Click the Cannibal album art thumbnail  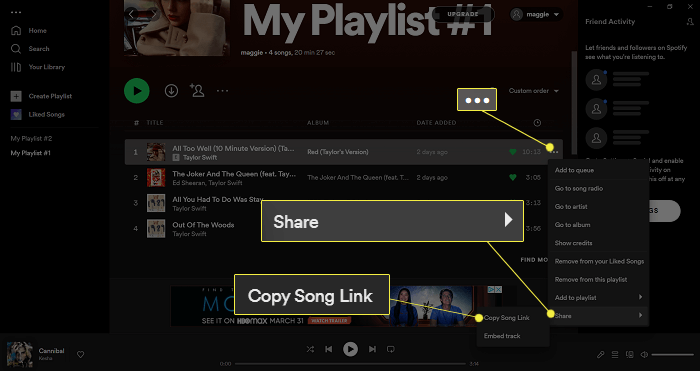click(20, 354)
